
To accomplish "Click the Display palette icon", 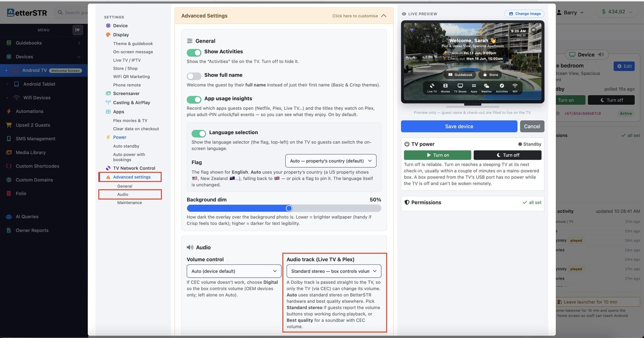I will (x=108, y=35).
